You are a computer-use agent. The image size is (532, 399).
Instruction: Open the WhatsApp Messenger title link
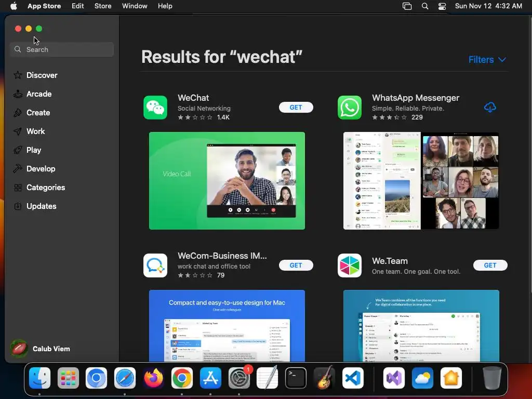(416, 98)
